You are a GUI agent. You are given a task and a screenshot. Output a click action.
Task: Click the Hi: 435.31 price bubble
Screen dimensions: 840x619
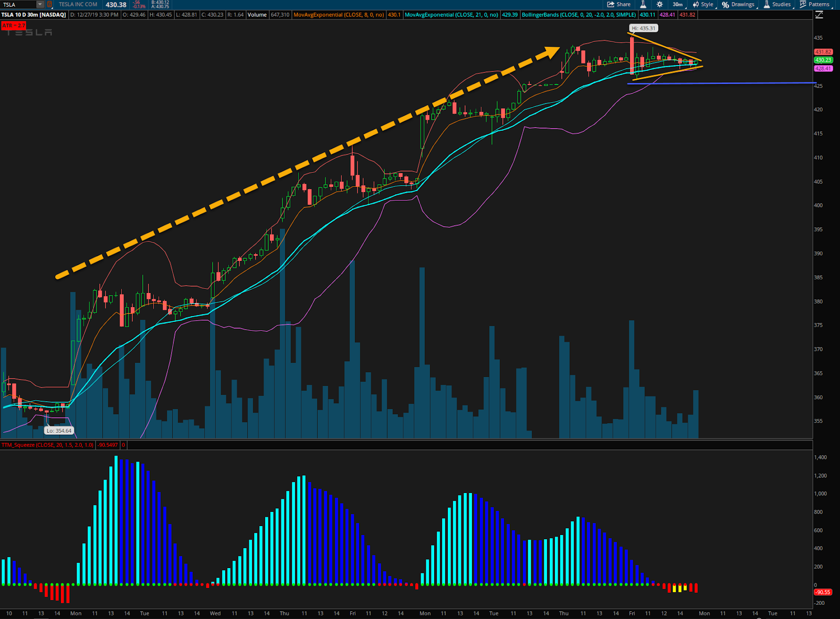(643, 28)
